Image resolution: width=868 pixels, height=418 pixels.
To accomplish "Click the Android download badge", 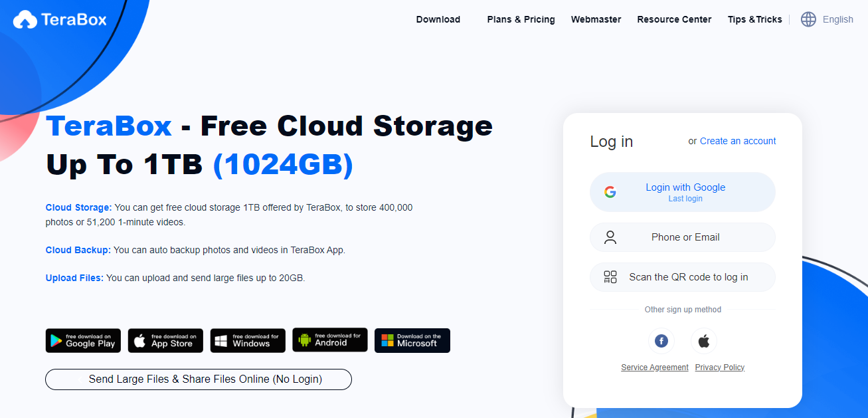I will tap(330, 340).
